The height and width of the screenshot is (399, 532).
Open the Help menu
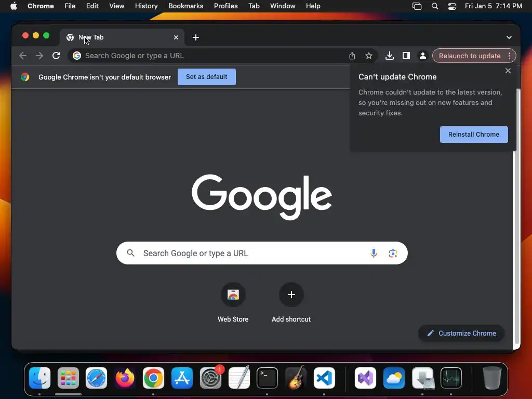(x=313, y=6)
